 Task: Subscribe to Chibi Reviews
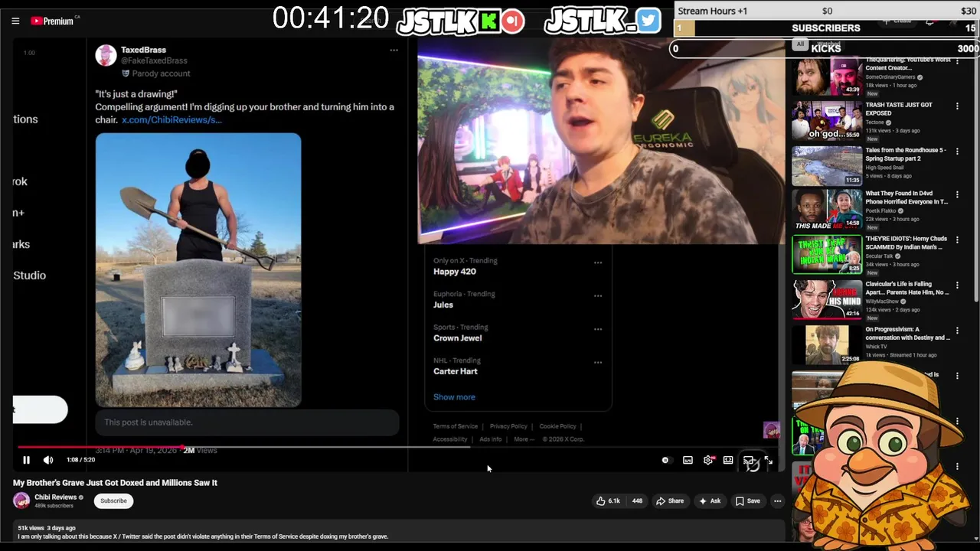click(x=113, y=500)
